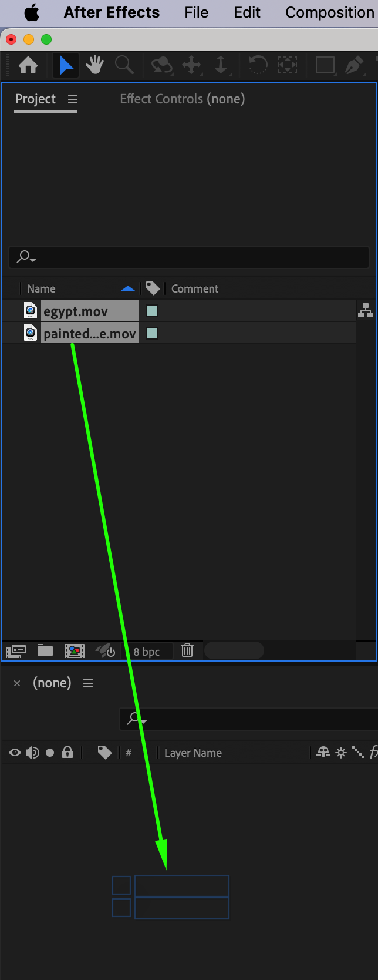Toggle the timeline lock column icon

(67, 752)
